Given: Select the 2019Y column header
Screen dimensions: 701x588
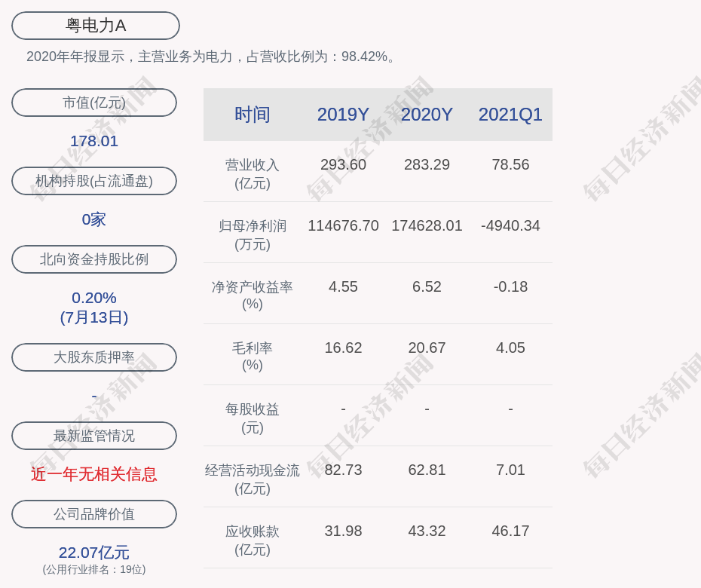Looking at the screenshot, I should pyautogui.click(x=343, y=115).
